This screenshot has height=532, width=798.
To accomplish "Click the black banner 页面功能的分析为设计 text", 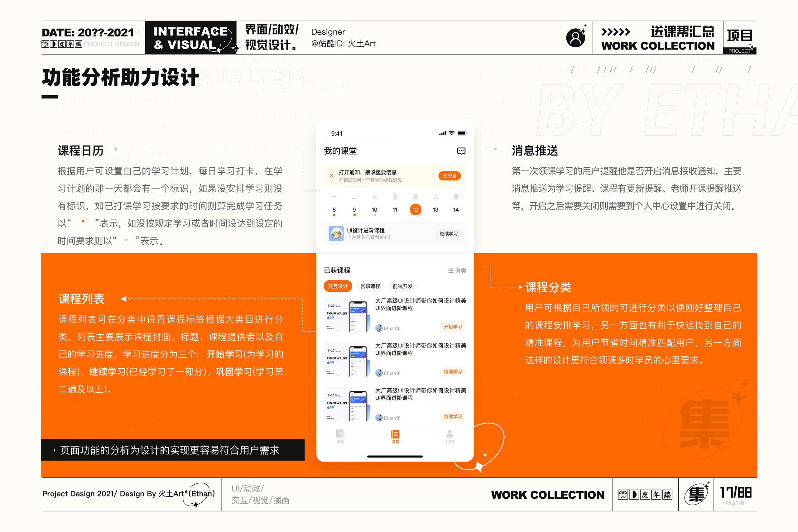I will point(169,450).
